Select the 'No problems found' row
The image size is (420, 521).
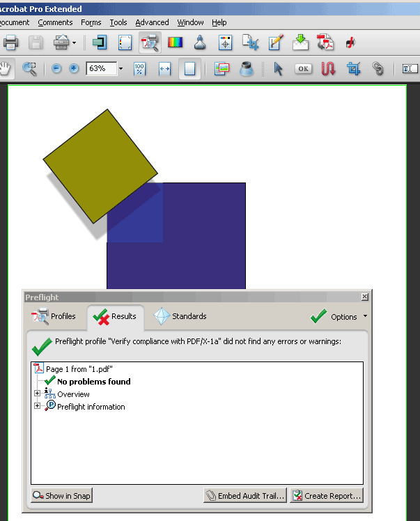pos(88,382)
